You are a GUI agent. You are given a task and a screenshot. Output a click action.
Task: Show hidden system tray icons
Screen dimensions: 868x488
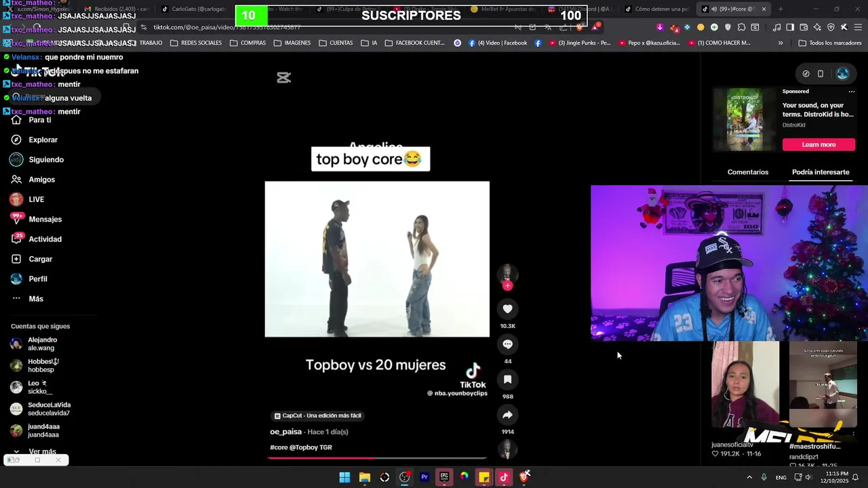[749, 477]
